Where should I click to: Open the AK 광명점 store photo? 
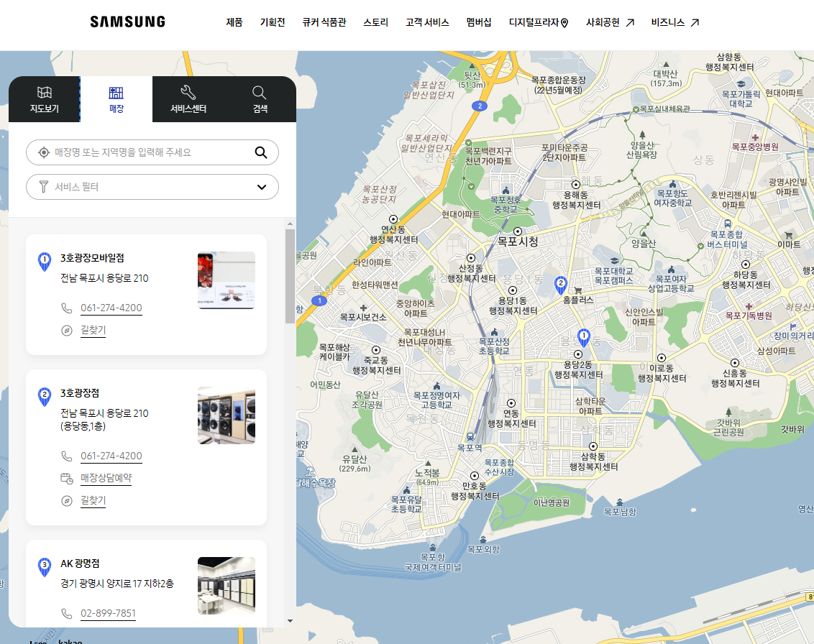[x=227, y=585]
